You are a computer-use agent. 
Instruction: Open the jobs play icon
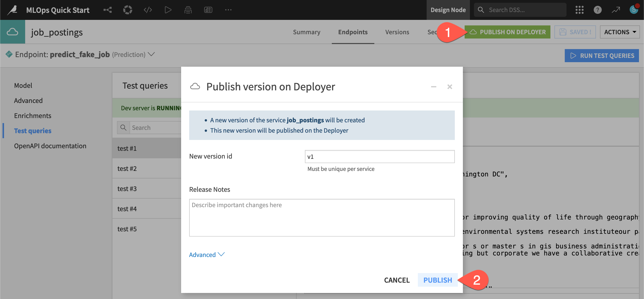(x=168, y=10)
